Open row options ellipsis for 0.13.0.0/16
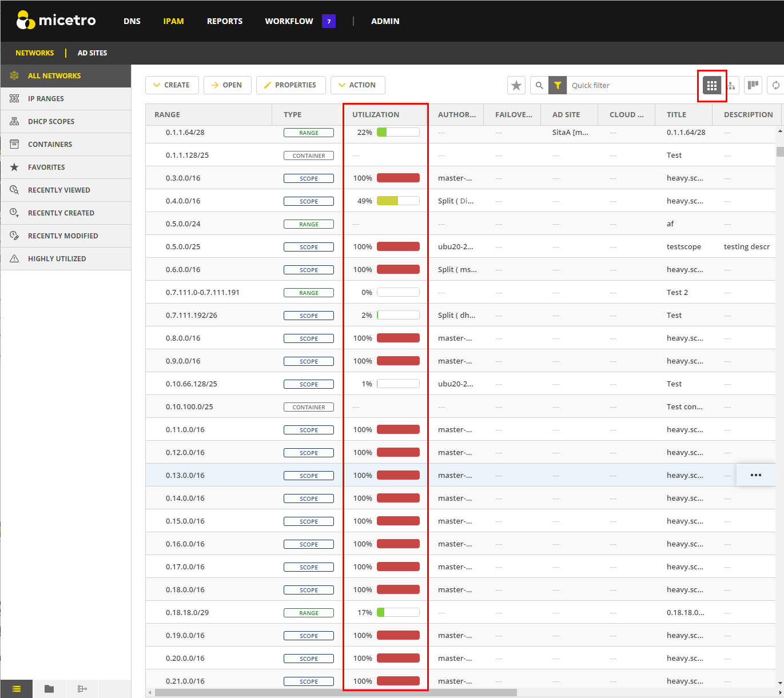The width and height of the screenshot is (784, 698). [755, 475]
